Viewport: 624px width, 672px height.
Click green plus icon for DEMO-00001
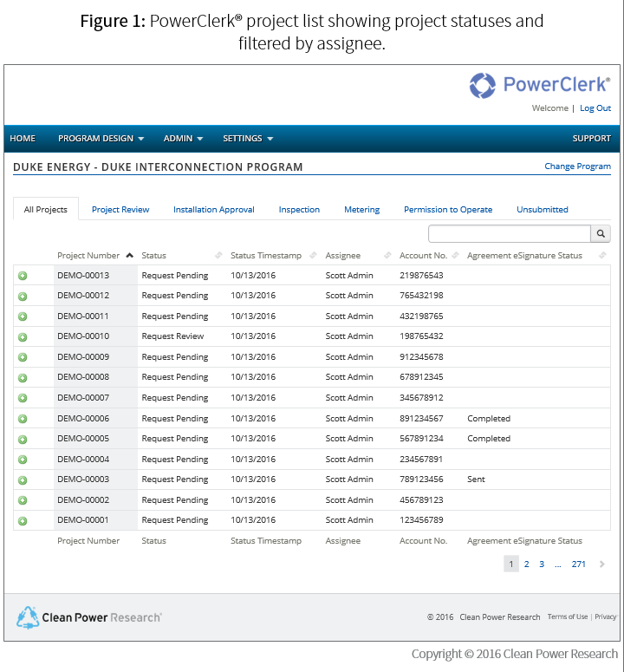pos(23,521)
